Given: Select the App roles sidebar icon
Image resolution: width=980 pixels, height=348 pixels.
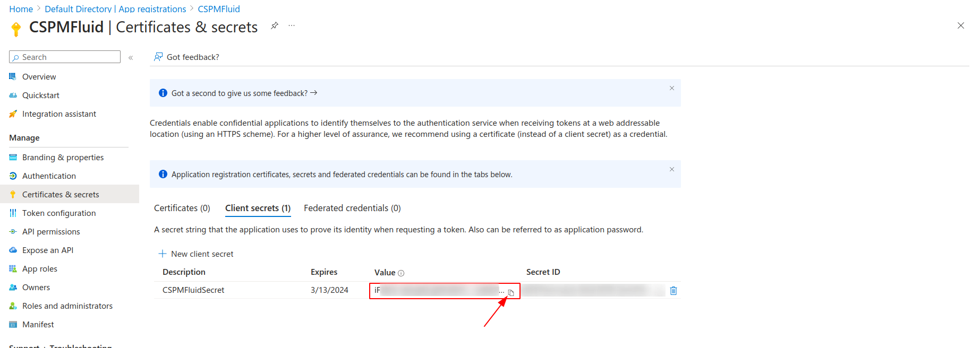Looking at the screenshot, I should [12, 268].
